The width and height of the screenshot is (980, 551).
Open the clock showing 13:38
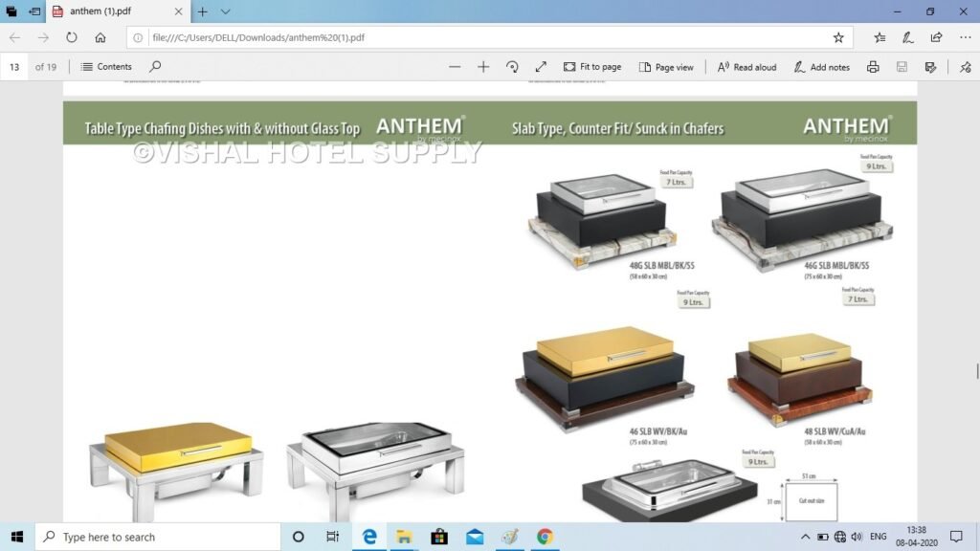[917, 537]
